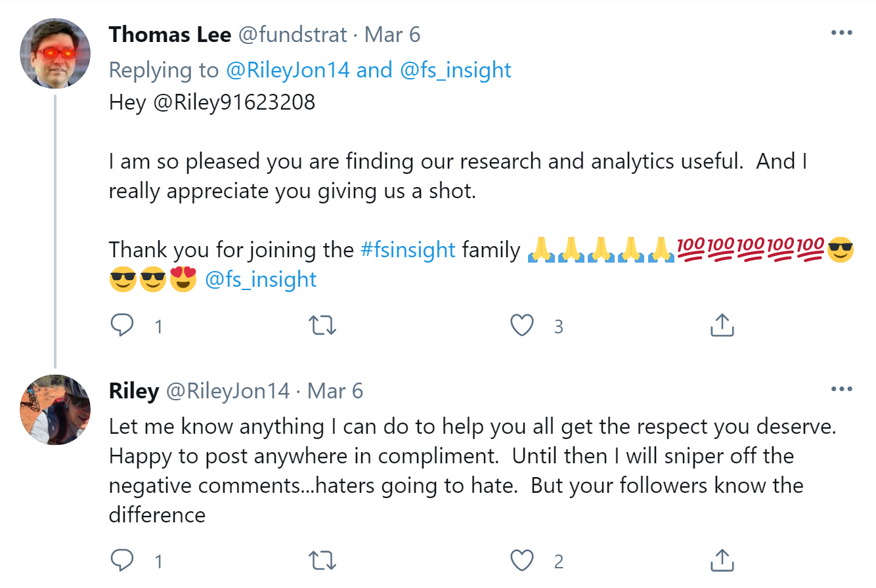
Task: Click the @Riley91623208 mention
Action: 234,103
